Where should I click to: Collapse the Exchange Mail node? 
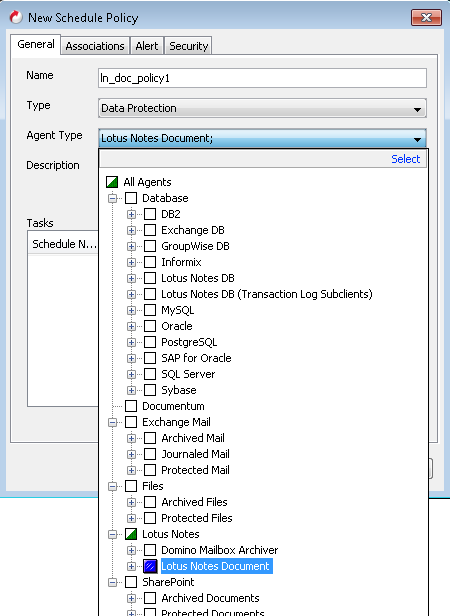pyautogui.click(x=112, y=422)
